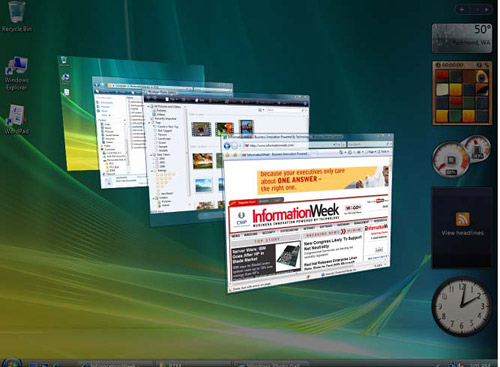Click the orange RSS icon in headlines gadget
Viewport: 500px width, 367px height.
pyautogui.click(x=463, y=219)
